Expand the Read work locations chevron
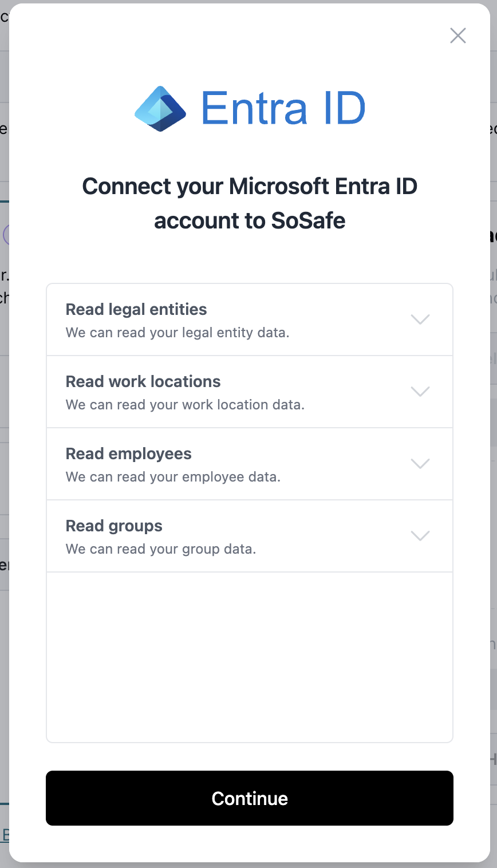The height and width of the screenshot is (868, 497). pyautogui.click(x=420, y=392)
